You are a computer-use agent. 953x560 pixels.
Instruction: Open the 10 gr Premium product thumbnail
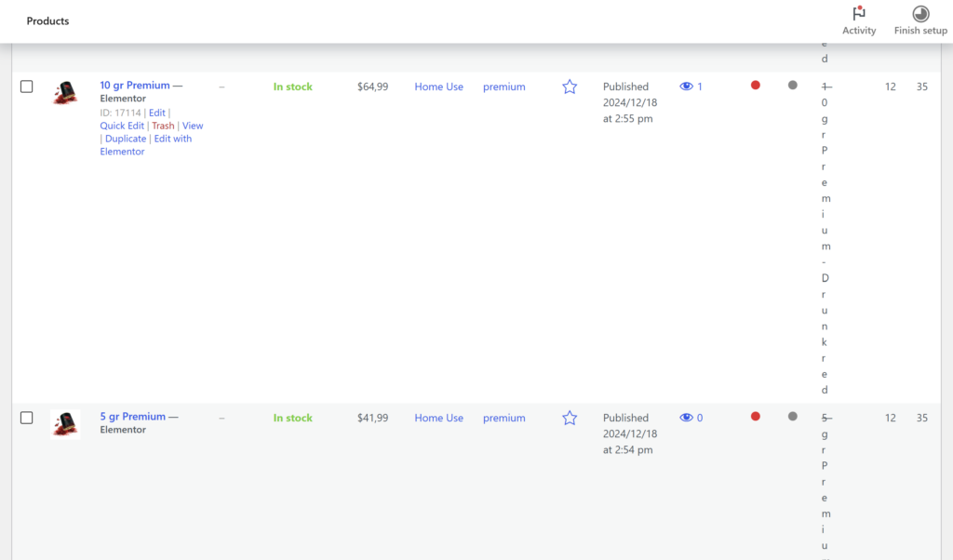(x=65, y=93)
